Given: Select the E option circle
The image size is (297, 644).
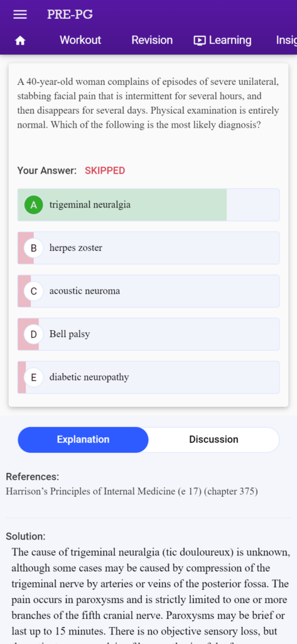Looking at the screenshot, I should click(x=34, y=377).
